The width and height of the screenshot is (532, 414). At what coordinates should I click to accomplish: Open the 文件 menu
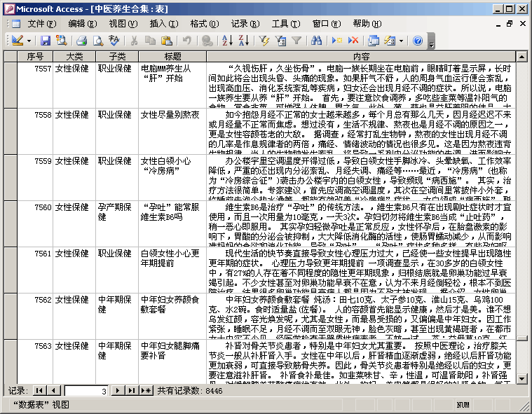click(x=42, y=24)
